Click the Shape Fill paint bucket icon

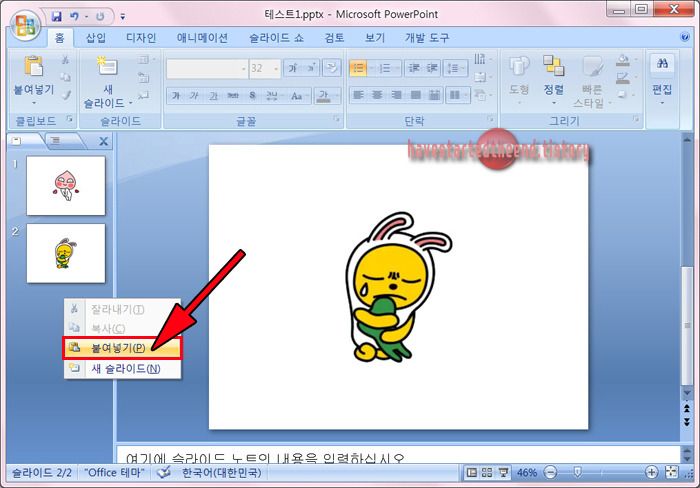click(x=624, y=60)
